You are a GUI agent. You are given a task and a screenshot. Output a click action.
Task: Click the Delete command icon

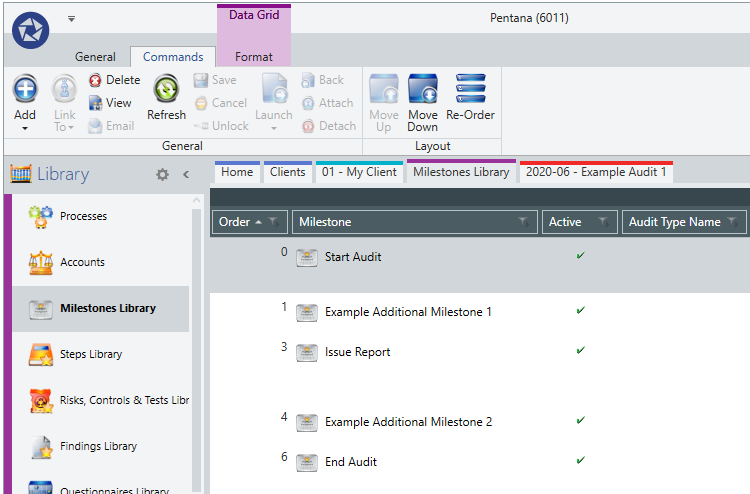click(x=95, y=80)
